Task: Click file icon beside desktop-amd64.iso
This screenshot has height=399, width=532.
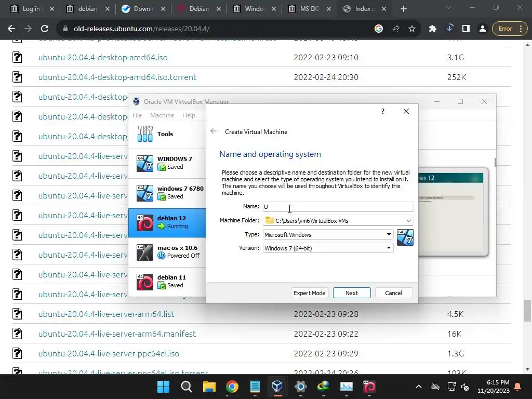Action: pyautogui.click(x=17, y=57)
